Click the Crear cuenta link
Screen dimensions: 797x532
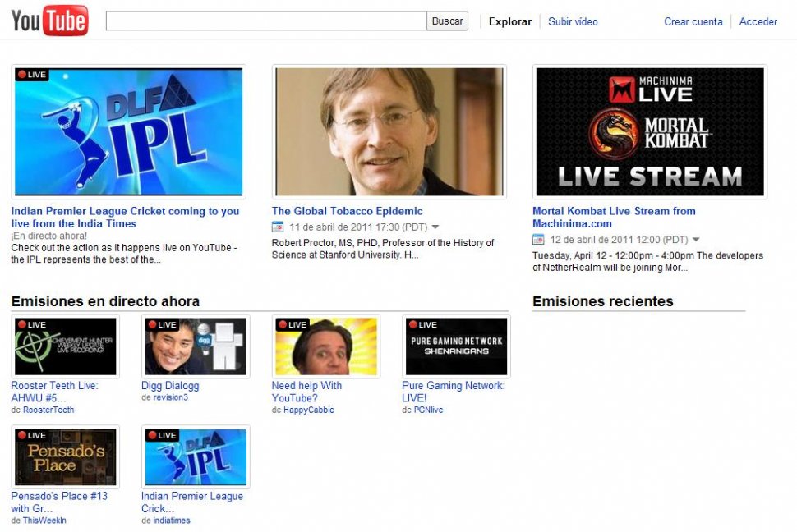pos(693,22)
